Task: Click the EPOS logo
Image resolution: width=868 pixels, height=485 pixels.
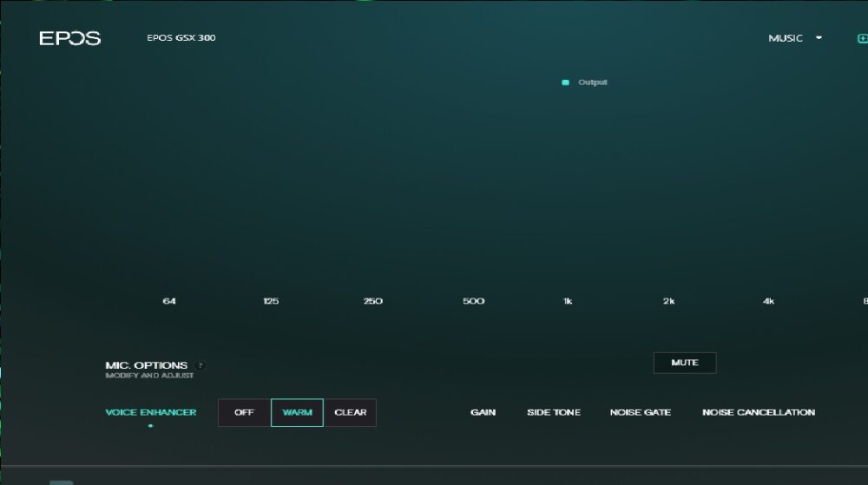Action: [x=69, y=38]
